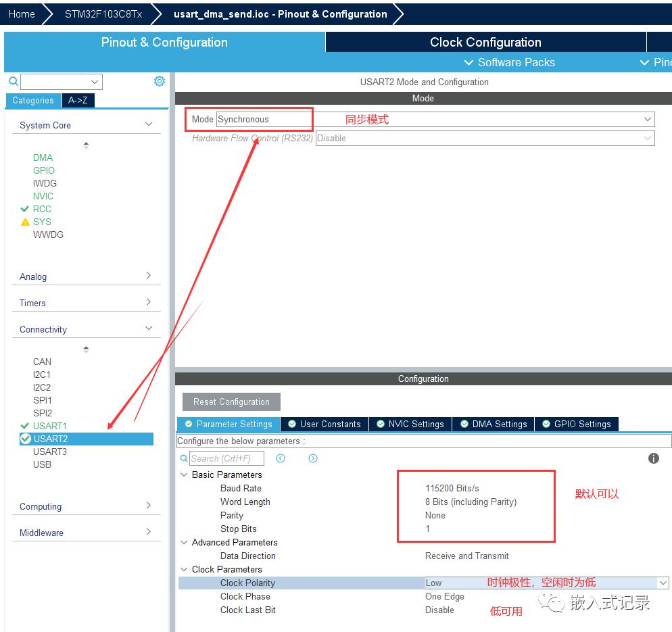The height and width of the screenshot is (632, 672).
Task: Click the usart_dma_send.ioc breadcrumb
Action: 281,14
